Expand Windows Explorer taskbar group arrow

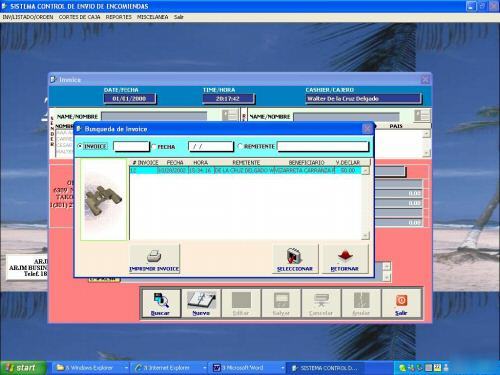pyautogui.click(x=126, y=368)
